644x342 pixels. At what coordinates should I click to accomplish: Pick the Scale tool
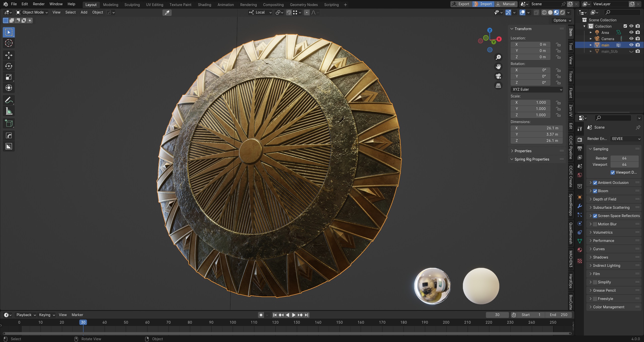[9, 77]
